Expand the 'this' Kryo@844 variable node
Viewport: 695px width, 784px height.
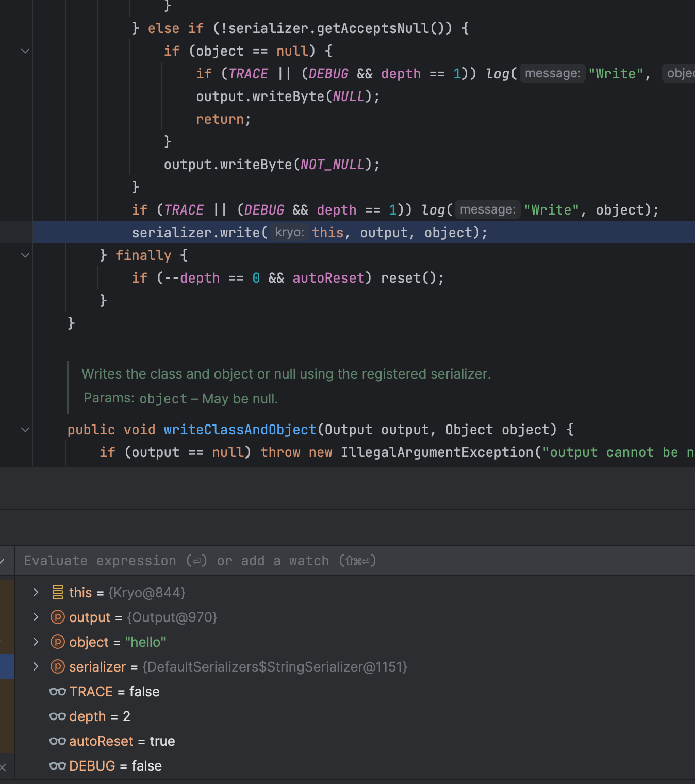[36, 592]
